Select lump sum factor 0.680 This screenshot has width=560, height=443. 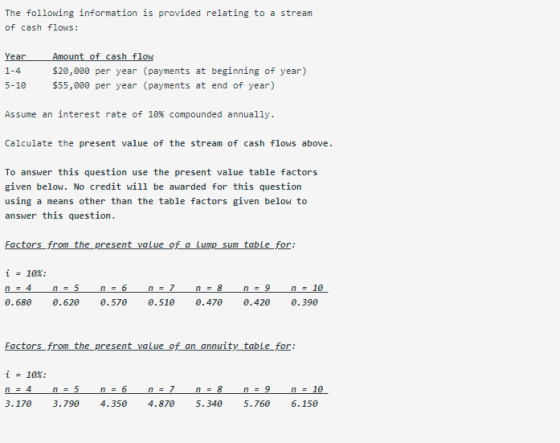tap(18, 303)
